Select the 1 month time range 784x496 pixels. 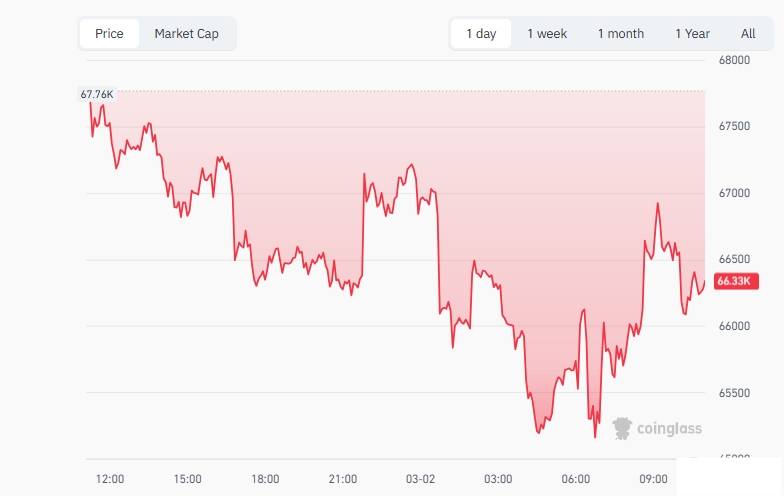[621, 34]
